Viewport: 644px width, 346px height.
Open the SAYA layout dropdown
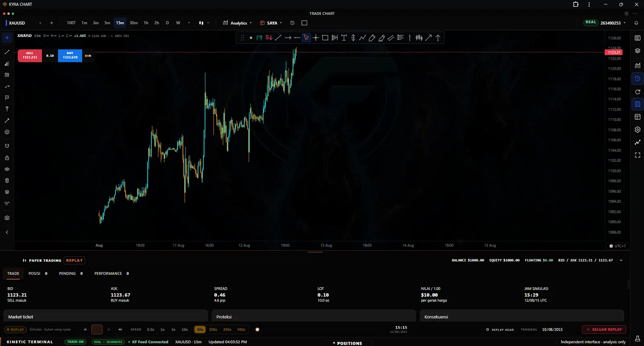coord(271,23)
